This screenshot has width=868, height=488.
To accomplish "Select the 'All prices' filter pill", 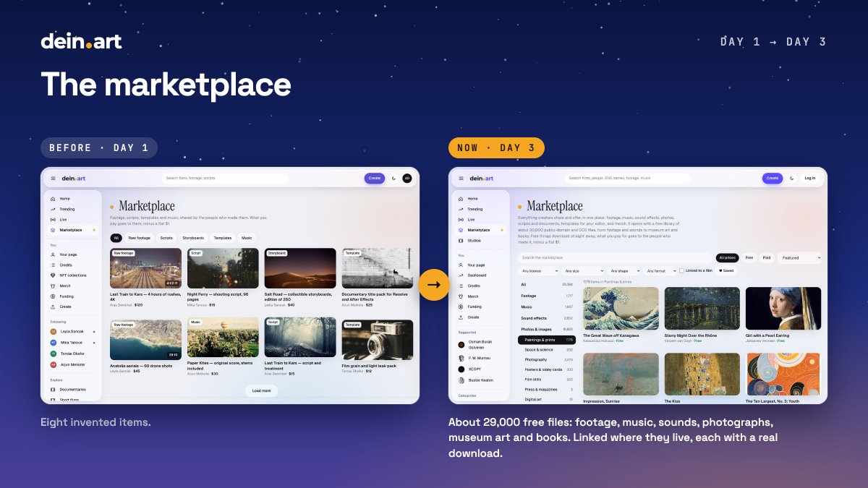I will pyautogui.click(x=727, y=257).
